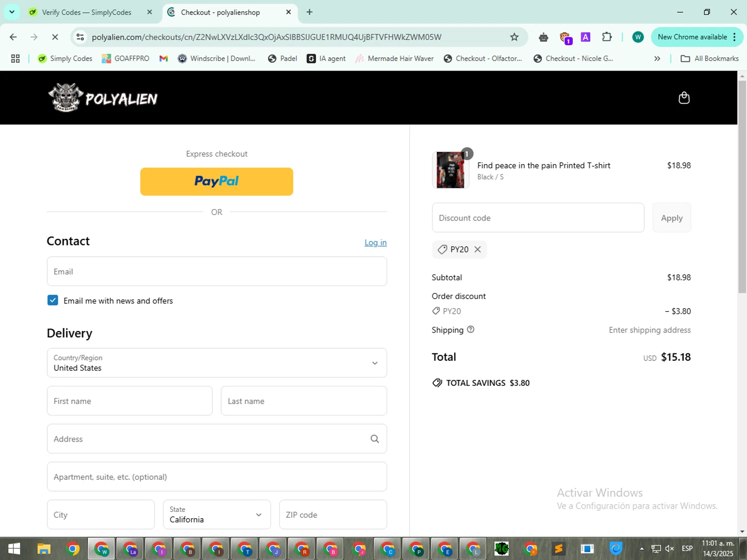Open a new browser tab
This screenshot has width=747, height=560.
309,12
